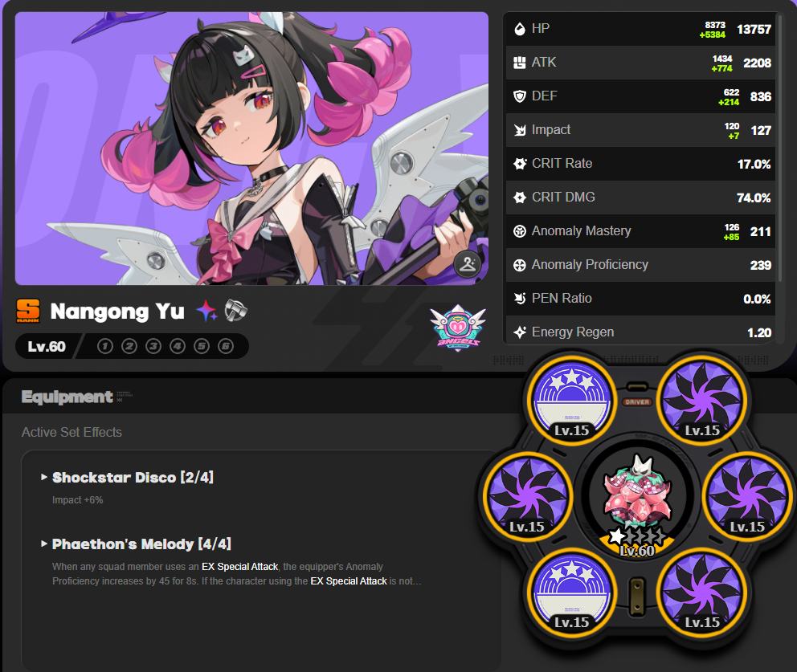Image resolution: width=797 pixels, height=672 pixels.
Task: Select the top-right Phaethon's Melody drive disc
Action: (702, 401)
